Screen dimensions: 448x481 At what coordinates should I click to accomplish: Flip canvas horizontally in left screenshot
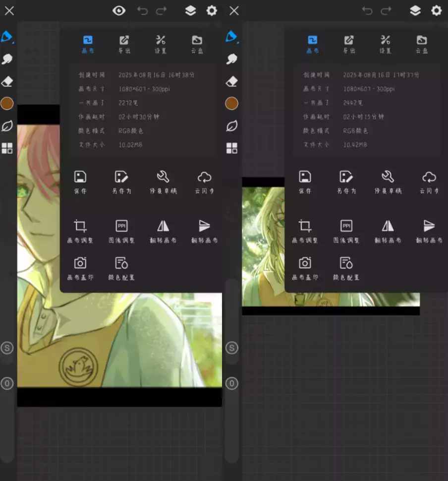163,232
